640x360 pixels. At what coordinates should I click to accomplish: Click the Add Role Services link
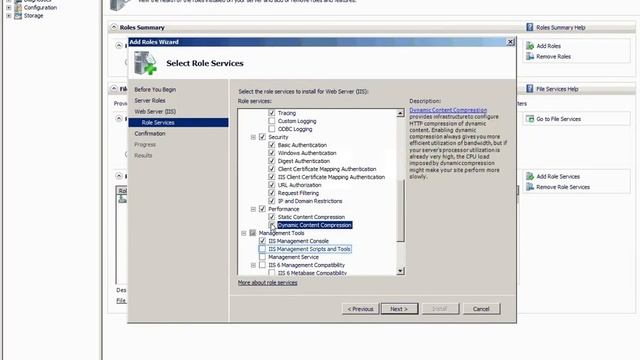coord(558,176)
